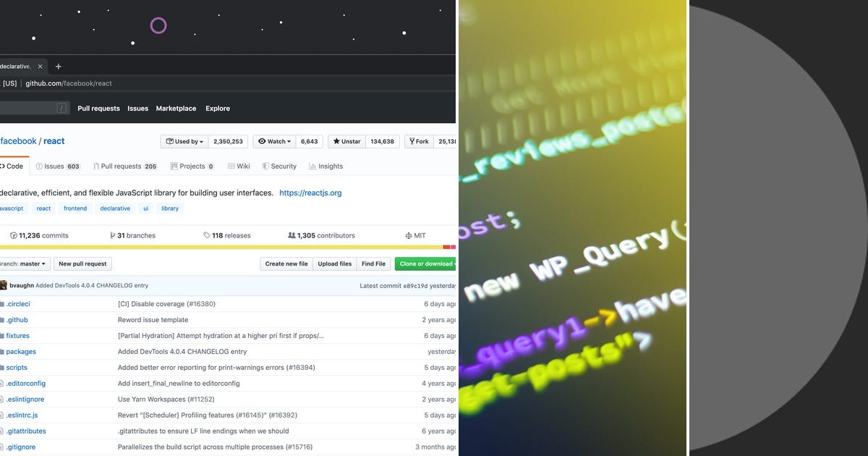Open the Branch: master selector

(x=23, y=263)
